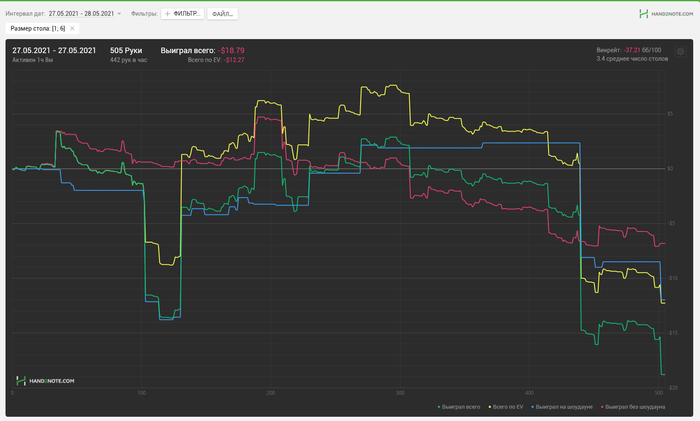Toggle the 'Выиграл всего' legend series
Viewport: 700px width, 421px height.
(x=459, y=407)
